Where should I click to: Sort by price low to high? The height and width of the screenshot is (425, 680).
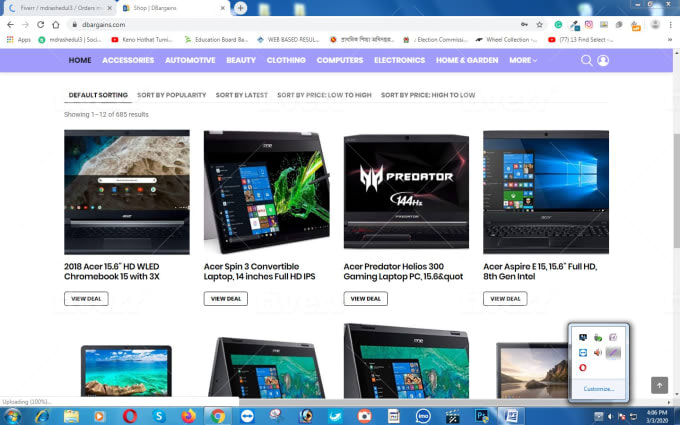pos(324,95)
